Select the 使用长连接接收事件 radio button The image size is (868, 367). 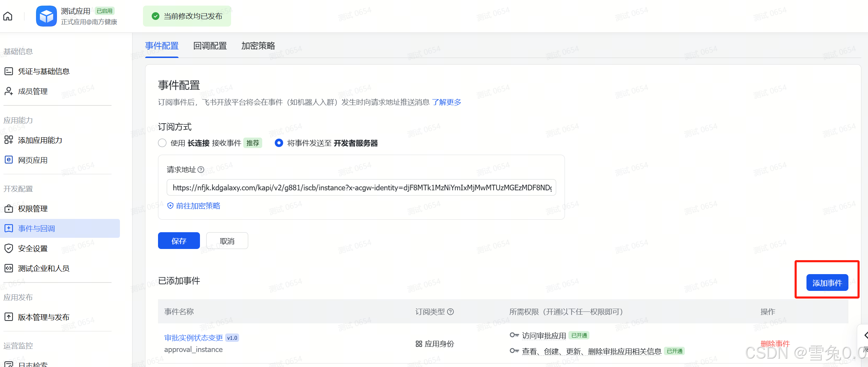tap(162, 143)
